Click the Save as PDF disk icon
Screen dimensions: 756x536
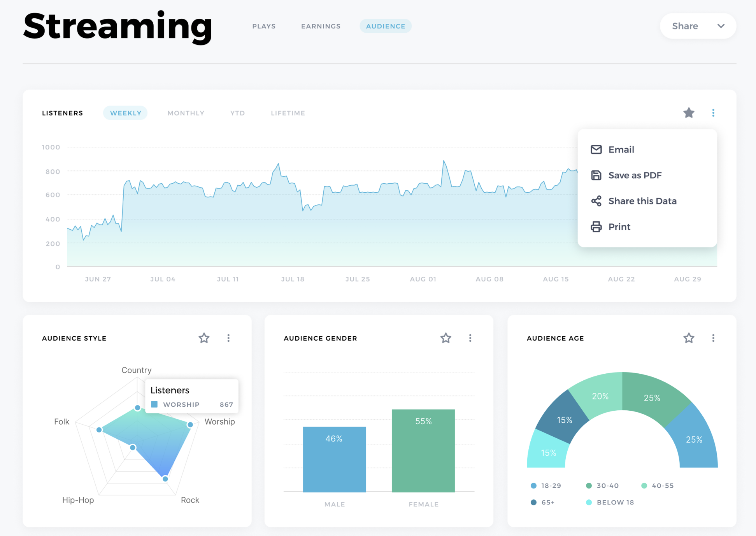pos(596,175)
